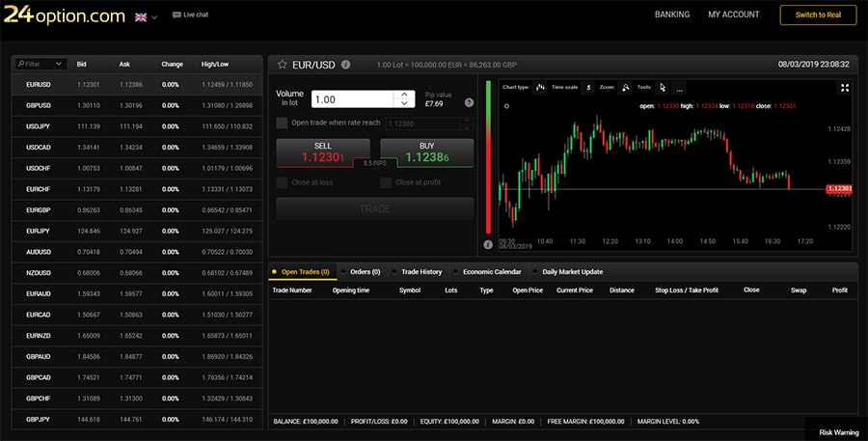868x441 pixels.
Task: Open EUR/USD asset info icon
Action: [346, 65]
